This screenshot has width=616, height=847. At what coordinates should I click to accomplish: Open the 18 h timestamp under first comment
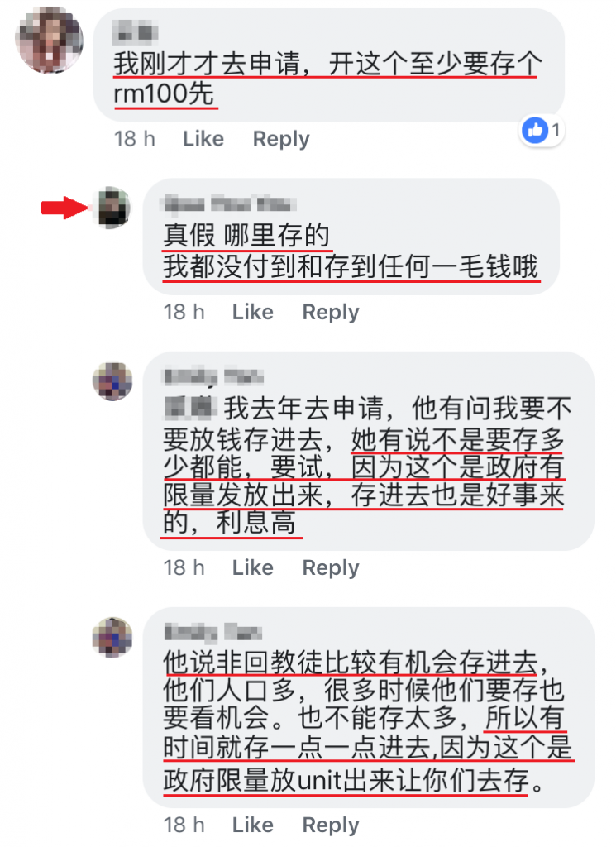pyautogui.click(x=135, y=139)
